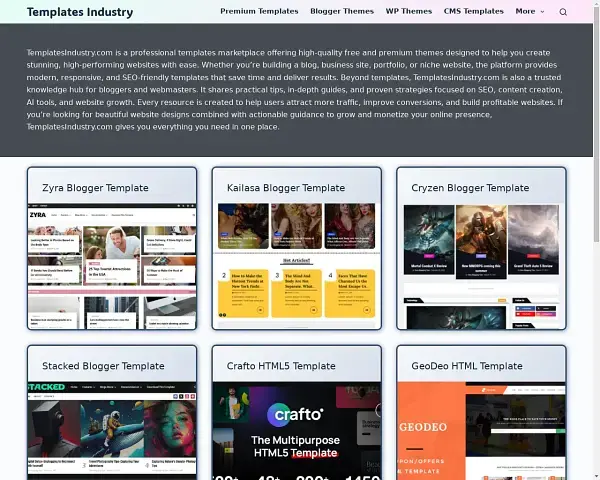Click the Stacked template preview thumbnail

(112, 430)
